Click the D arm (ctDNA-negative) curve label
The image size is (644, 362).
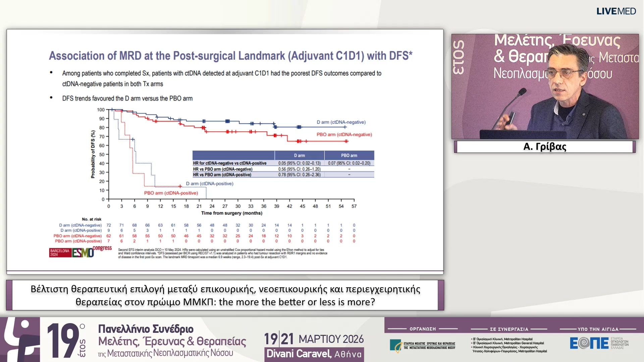(341, 122)
